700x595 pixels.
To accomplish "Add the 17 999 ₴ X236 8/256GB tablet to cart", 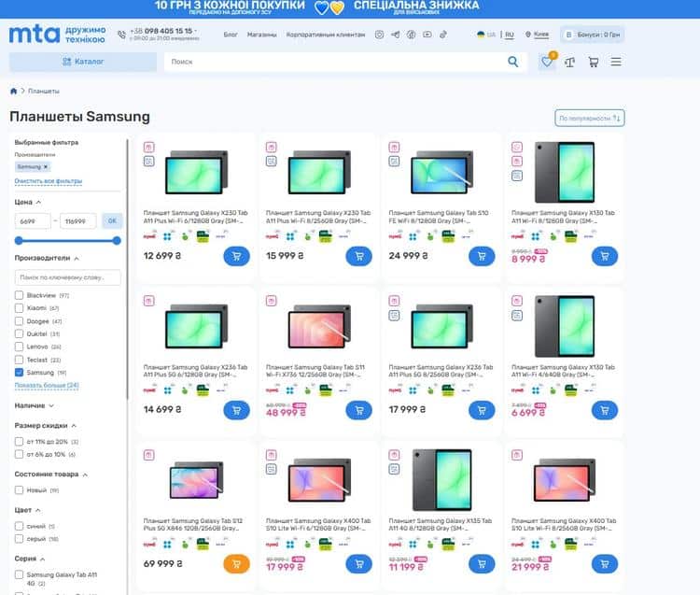I will pyautogui.click(x=482, y=410).
